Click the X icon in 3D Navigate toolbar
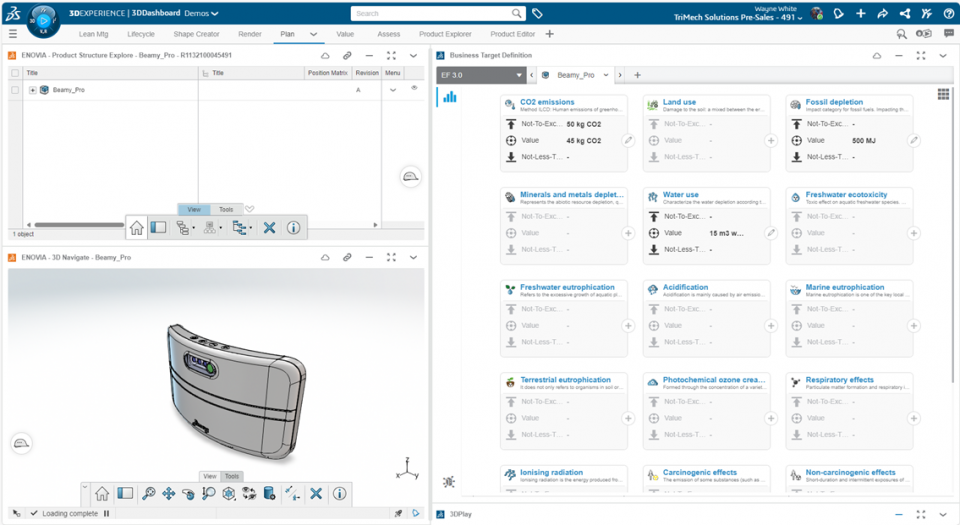The width and height of the screenshot is (960, 525). tap(316, 493)
